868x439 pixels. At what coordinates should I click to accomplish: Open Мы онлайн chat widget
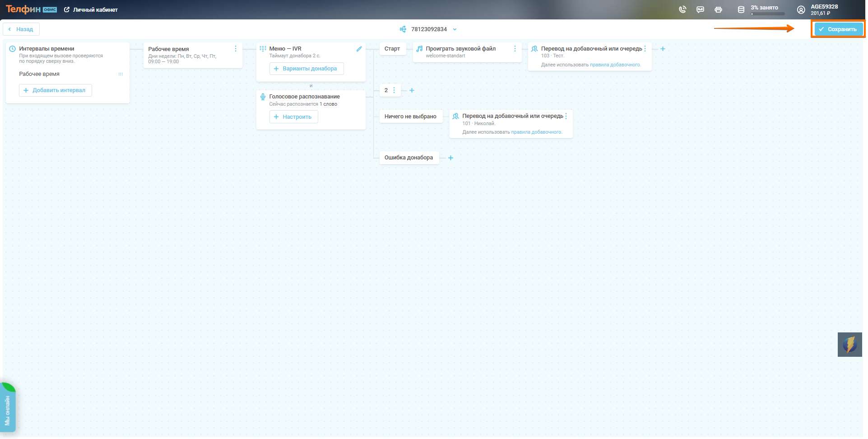8,407
